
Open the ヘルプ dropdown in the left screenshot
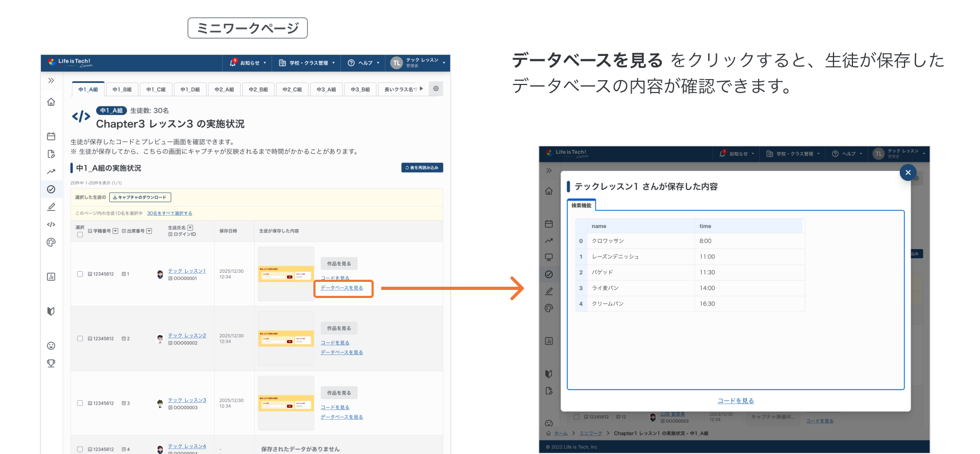(x=363, y=63)
